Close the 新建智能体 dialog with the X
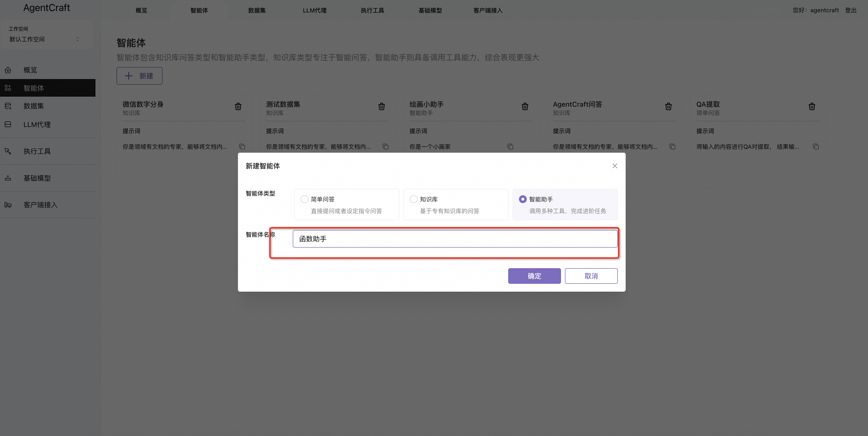This screenshot has width=868, height=436. point(615,166)
